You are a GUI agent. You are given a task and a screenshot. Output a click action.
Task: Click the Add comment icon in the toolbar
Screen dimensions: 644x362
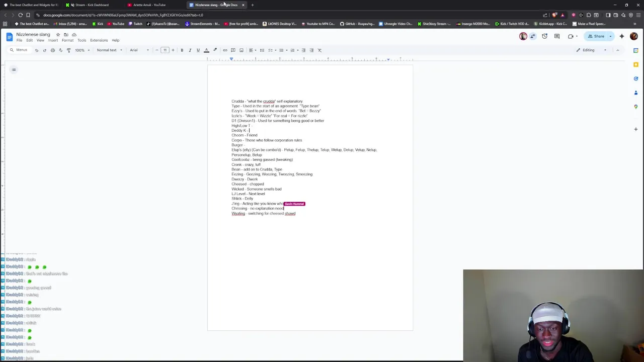click(233, 50)
